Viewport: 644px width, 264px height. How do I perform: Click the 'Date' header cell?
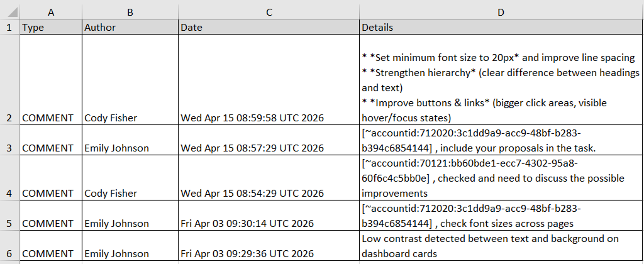click(x=269, y=28)
